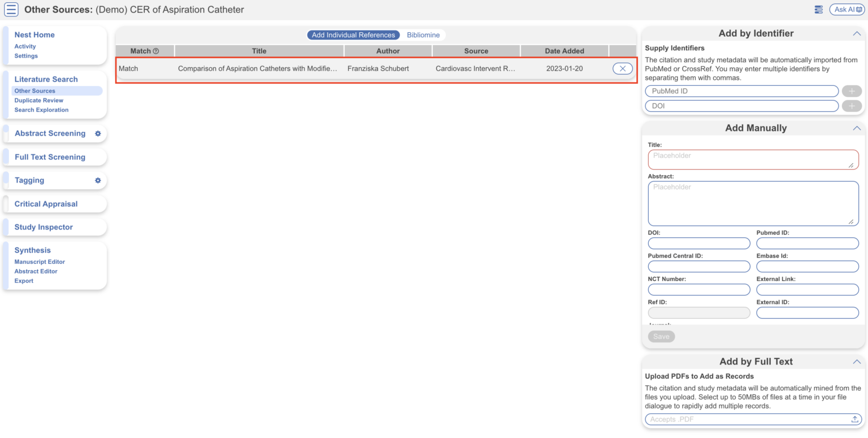This screenshot has width=868, height=438.
Task: Select the Add Individual References tab
Action: point(353,34)
